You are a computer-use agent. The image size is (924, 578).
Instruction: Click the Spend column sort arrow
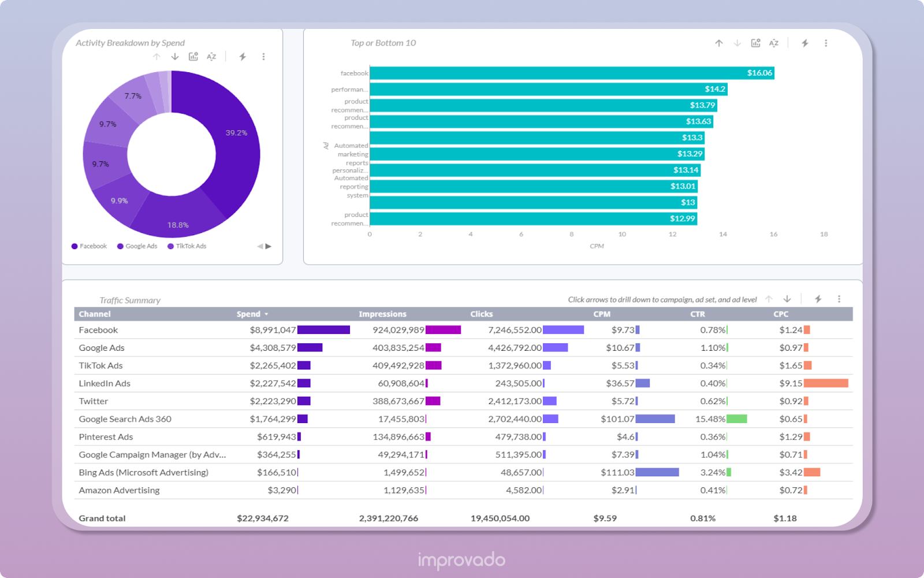pyautogui.click(x=267, y=314)
